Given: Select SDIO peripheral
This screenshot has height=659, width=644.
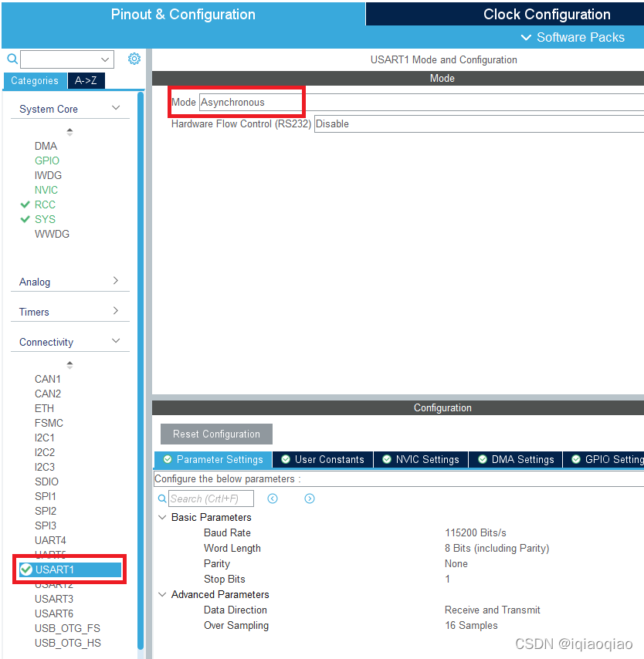Looking at the screenshot, I should (x=46, y=482).
